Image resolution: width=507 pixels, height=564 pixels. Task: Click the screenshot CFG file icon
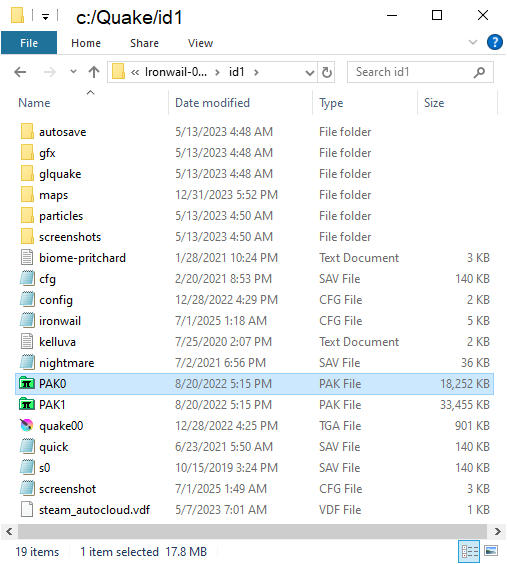pos(27,488)
